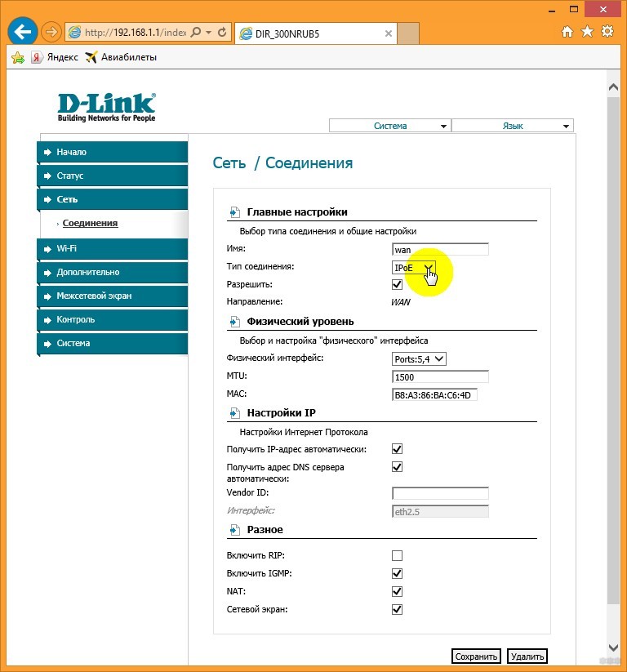Click the Internet Explorer icon in address bar
The width and height of the screenshot is (627, 672).
pos(74,32)
